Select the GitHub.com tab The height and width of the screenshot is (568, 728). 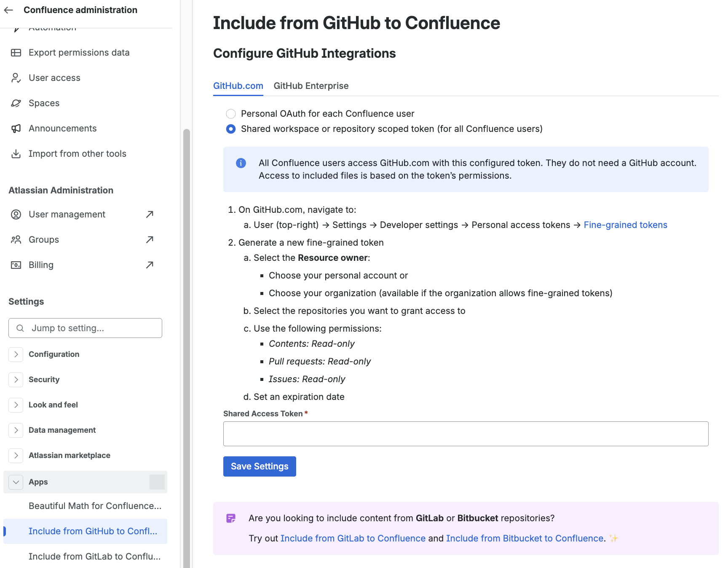238,86
